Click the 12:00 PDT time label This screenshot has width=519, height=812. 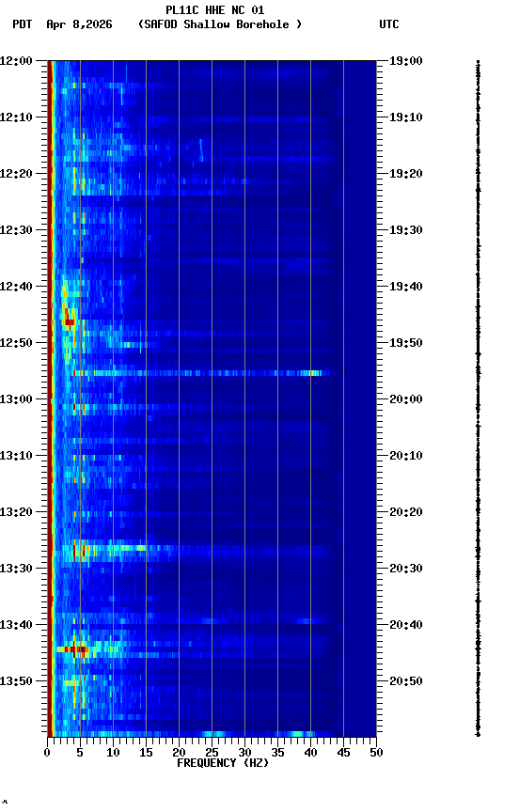tap(16, 61)
